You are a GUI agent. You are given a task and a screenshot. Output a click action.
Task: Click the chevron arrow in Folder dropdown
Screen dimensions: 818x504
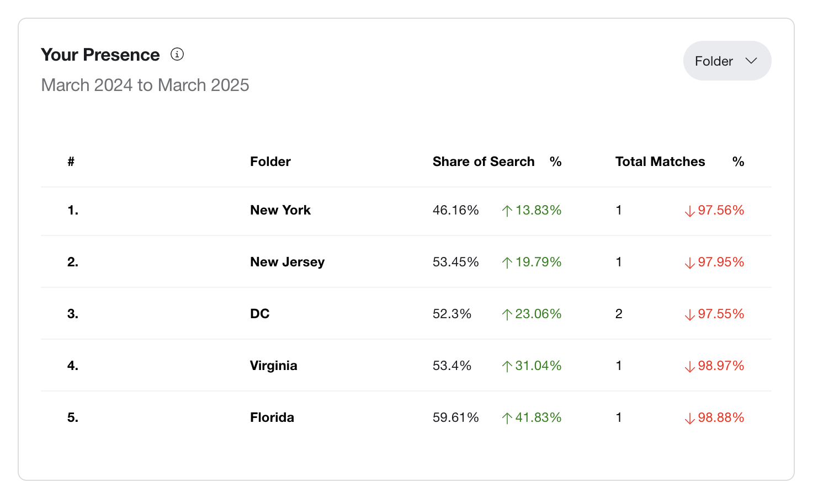(751, 61)
